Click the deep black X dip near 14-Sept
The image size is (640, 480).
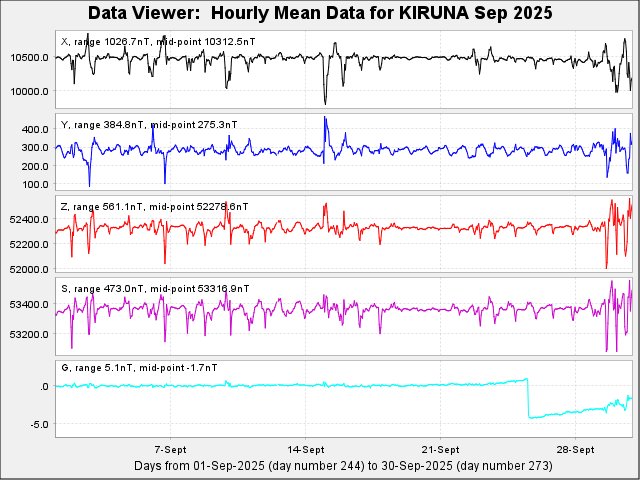coord(324,98)
